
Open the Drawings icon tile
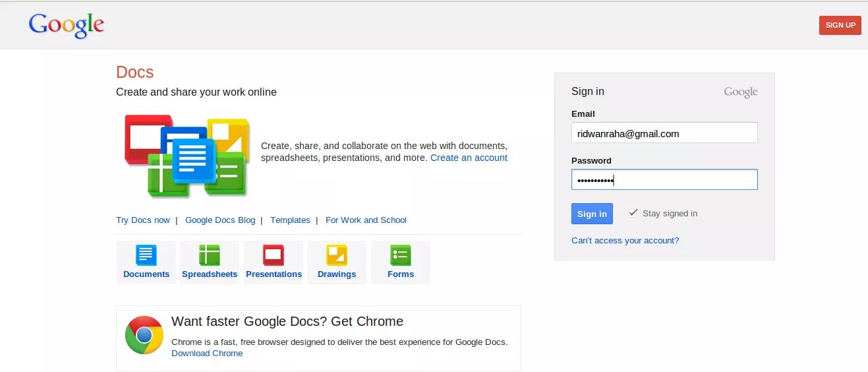[x=337, y=262]
